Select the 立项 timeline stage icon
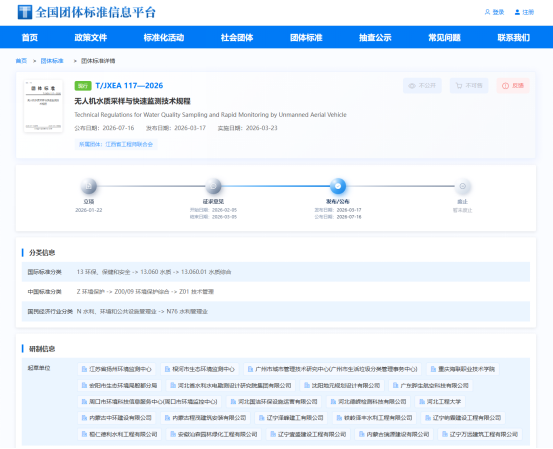The height and width of the screenshot is (449, 553). (89, 186)
